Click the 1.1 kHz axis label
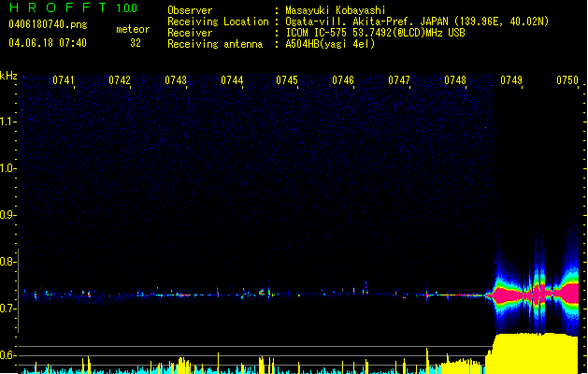Screen dimensions: 588x374 (x=7, y=122)
